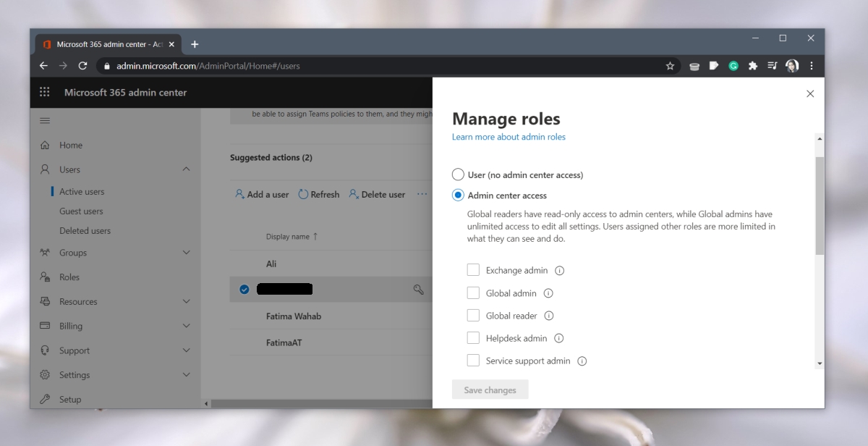Click the Settings gear icon in sidebar
Image resolution: width=868 pixels, height=446 pixels.
(x=45, y=375)
